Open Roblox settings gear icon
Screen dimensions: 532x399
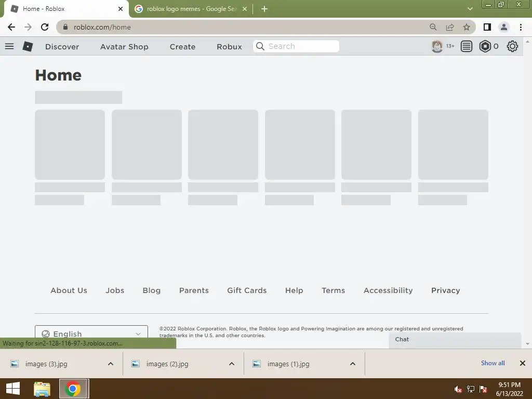click(x=512, y=46)
